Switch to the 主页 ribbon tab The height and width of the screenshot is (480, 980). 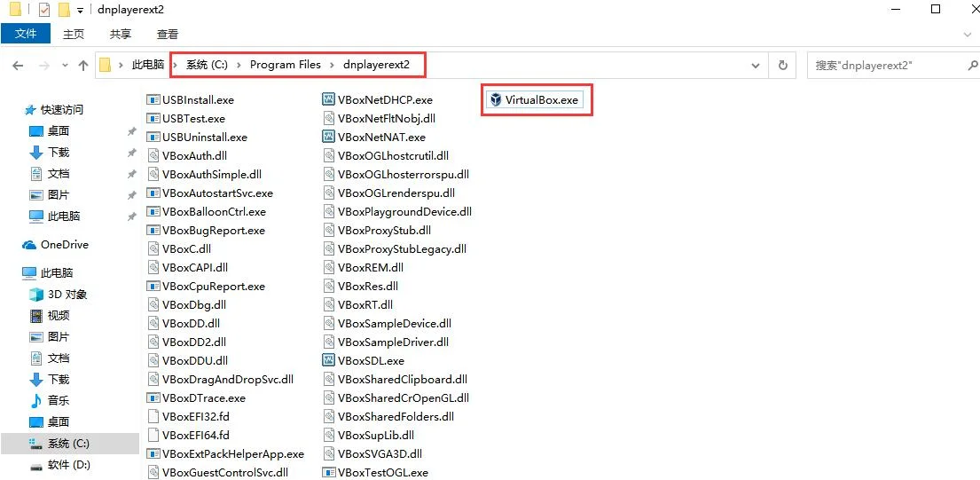(x=73, y=35)
